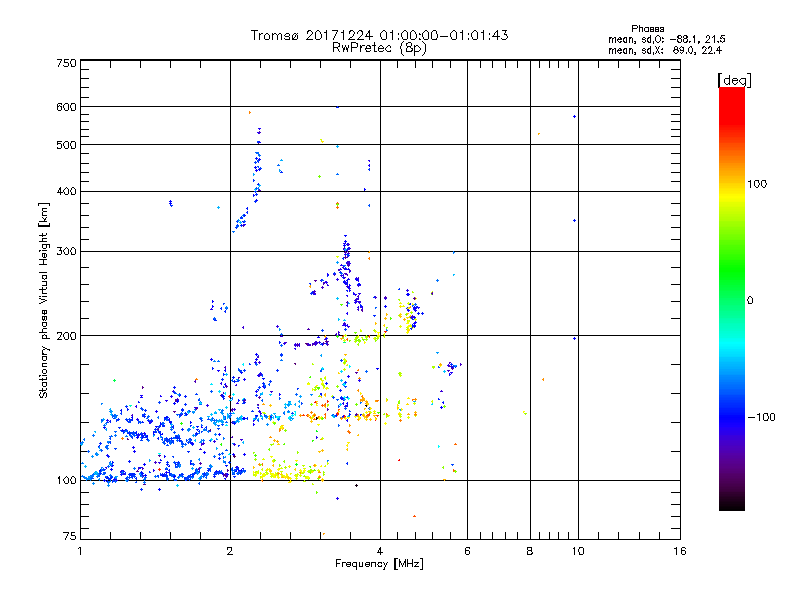The width and height of the screenshot is (800, 600).
Task: Click the 'RwPretec (8p)' subtitle
Action: [x=379, y=48]
